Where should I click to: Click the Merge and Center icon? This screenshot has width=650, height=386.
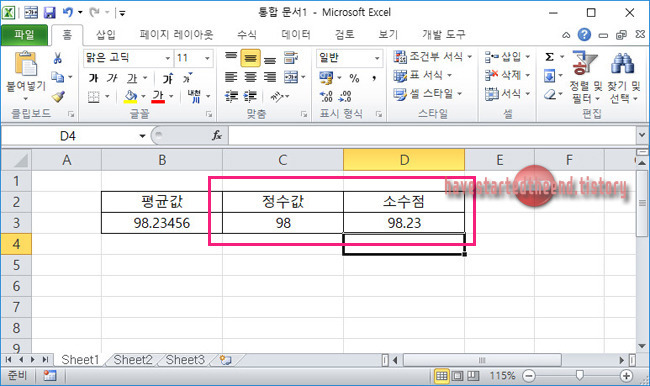point(291,77)
